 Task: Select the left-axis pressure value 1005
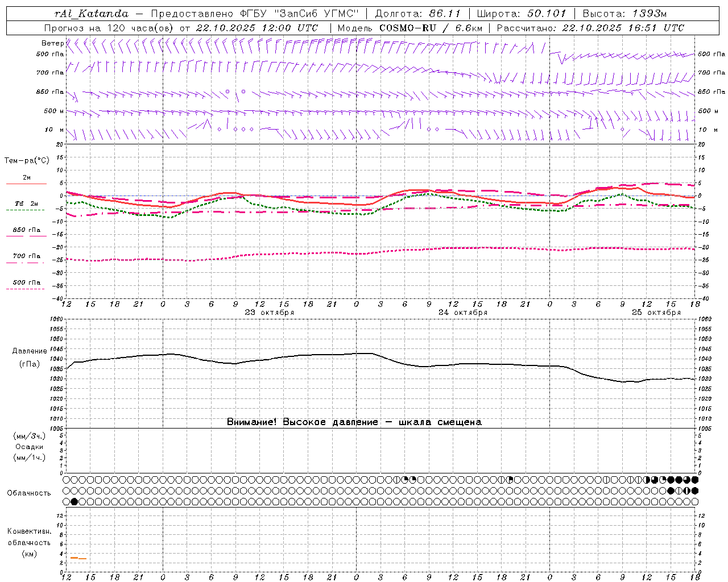[x=57, y=429]
